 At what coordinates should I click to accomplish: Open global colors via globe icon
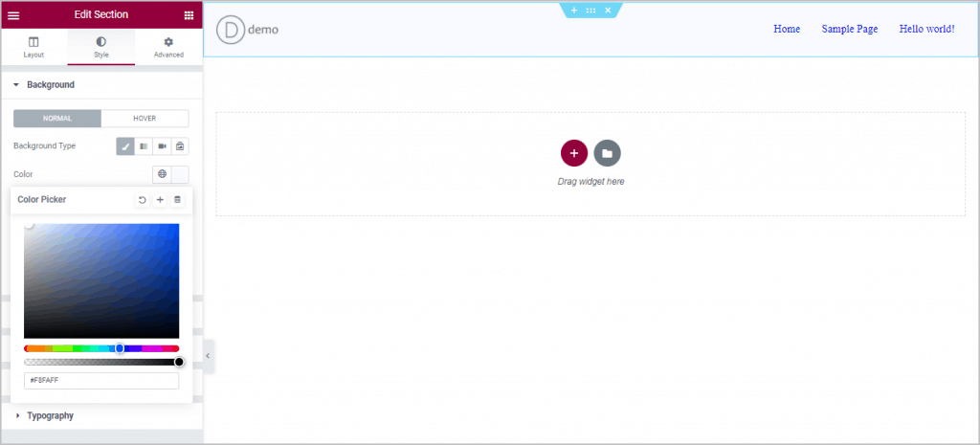162,174
